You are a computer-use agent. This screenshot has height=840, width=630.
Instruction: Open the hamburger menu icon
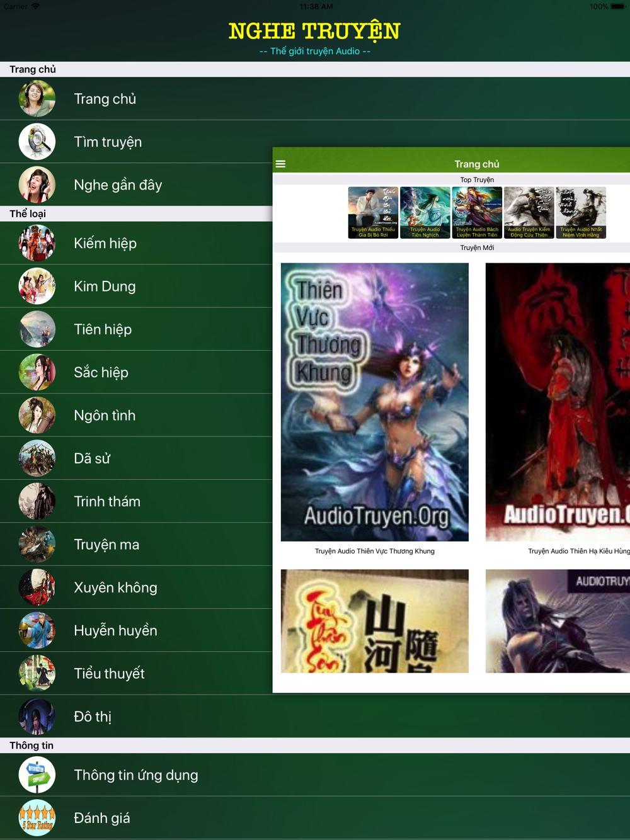coord(280,164)
